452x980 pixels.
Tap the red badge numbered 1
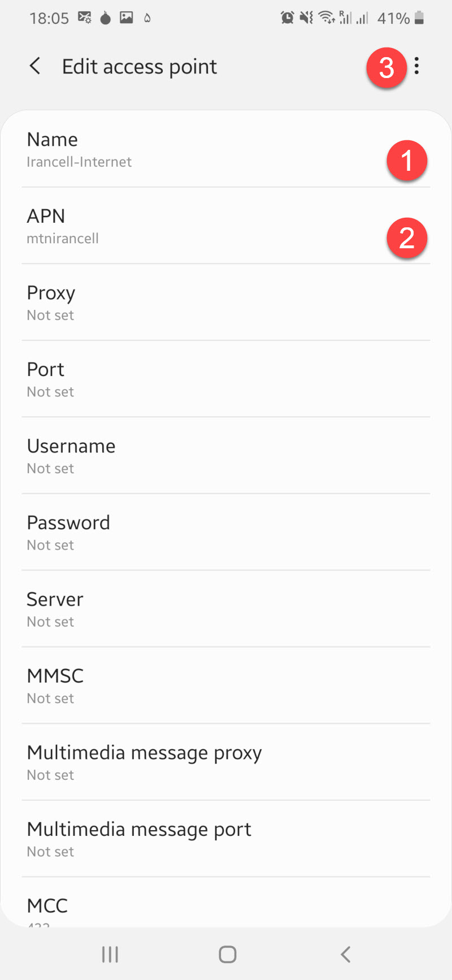point(407,161)
